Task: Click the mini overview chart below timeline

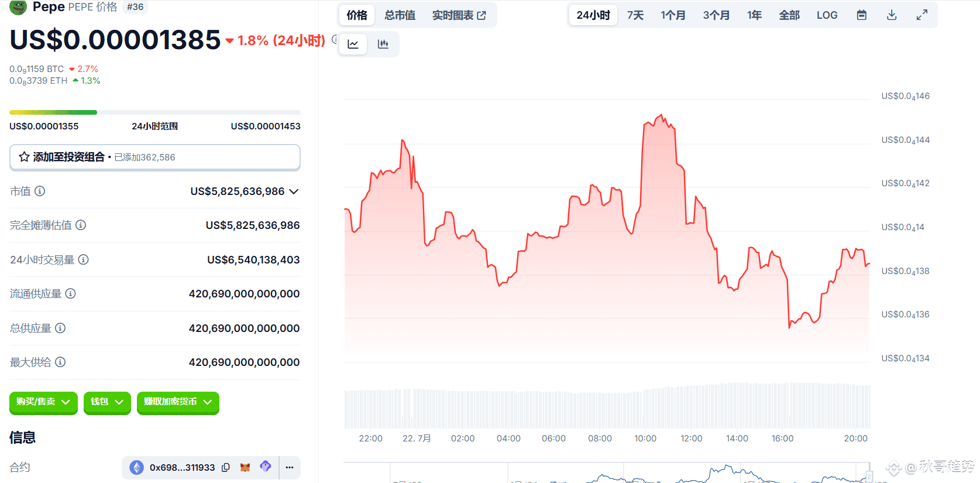Action: [607, 473]
